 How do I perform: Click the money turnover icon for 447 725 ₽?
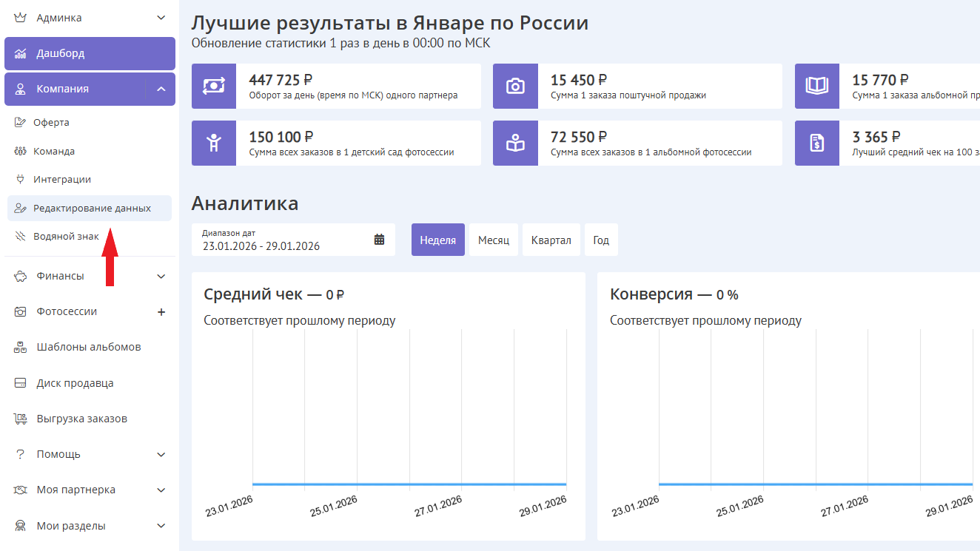pos(213,86)
